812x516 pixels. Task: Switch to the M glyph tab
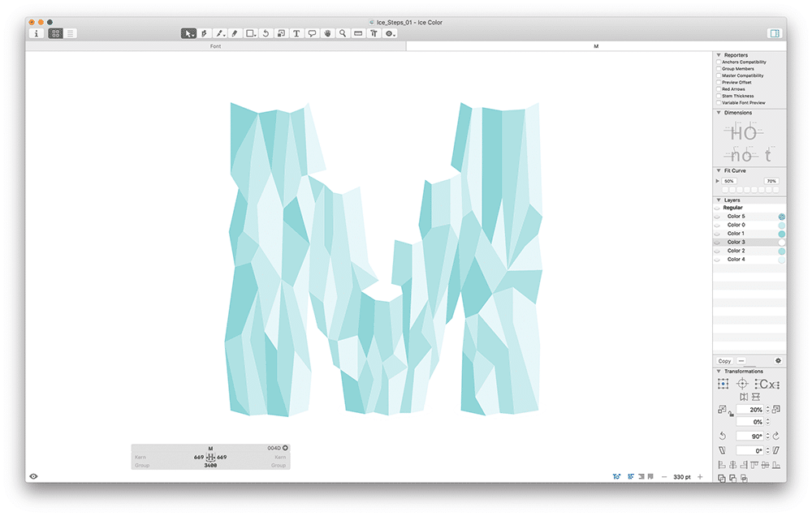coord(596,46)
